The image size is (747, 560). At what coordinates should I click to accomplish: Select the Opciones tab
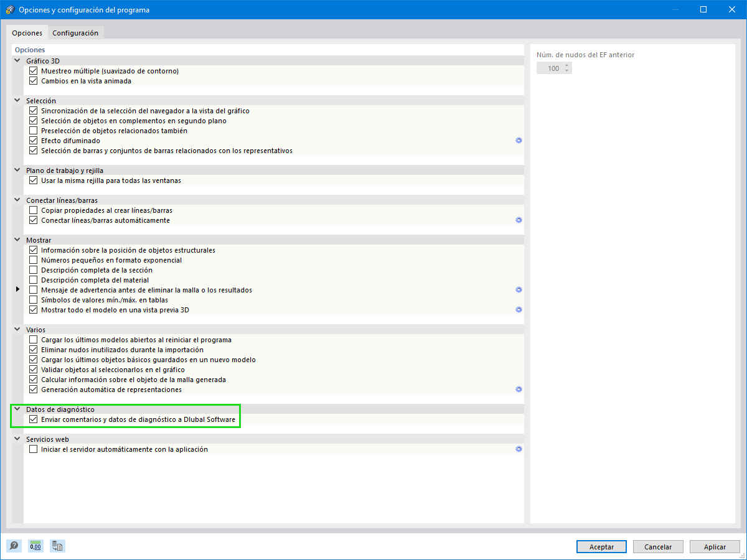coord(27,33)
